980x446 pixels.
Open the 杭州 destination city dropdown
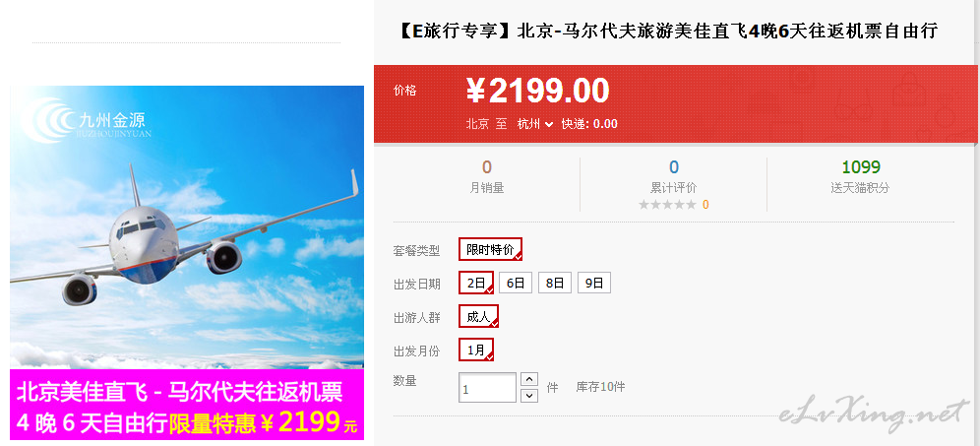(x=535, y=124)
